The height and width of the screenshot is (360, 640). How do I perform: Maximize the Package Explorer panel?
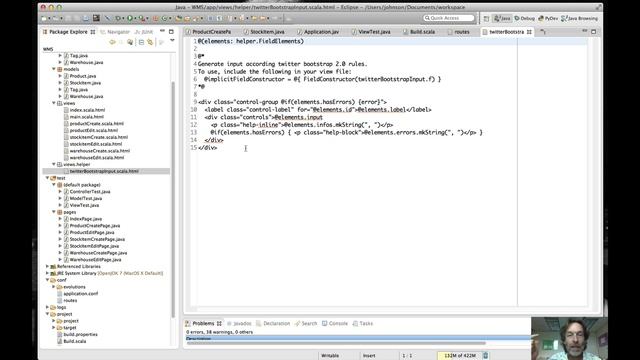171,31
